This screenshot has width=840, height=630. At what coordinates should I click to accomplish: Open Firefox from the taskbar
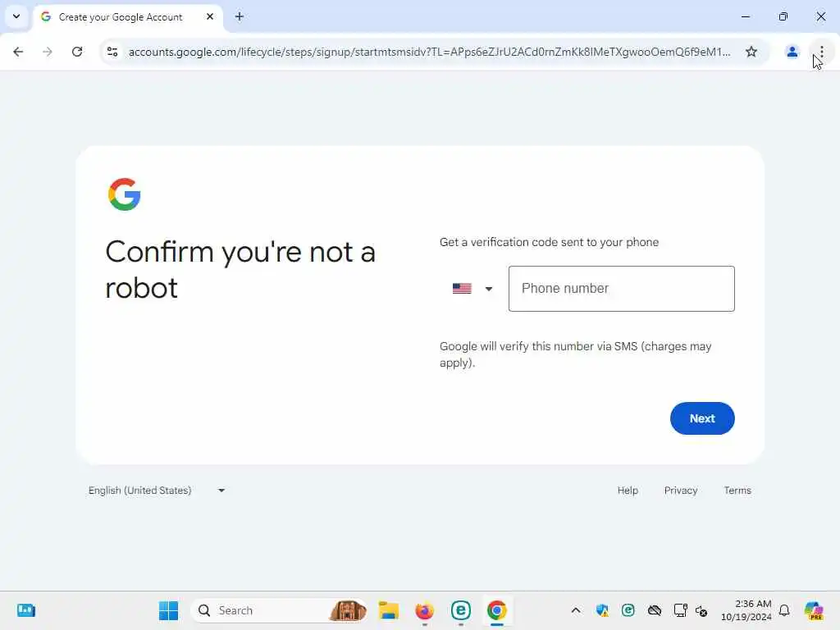click(425, 610)
